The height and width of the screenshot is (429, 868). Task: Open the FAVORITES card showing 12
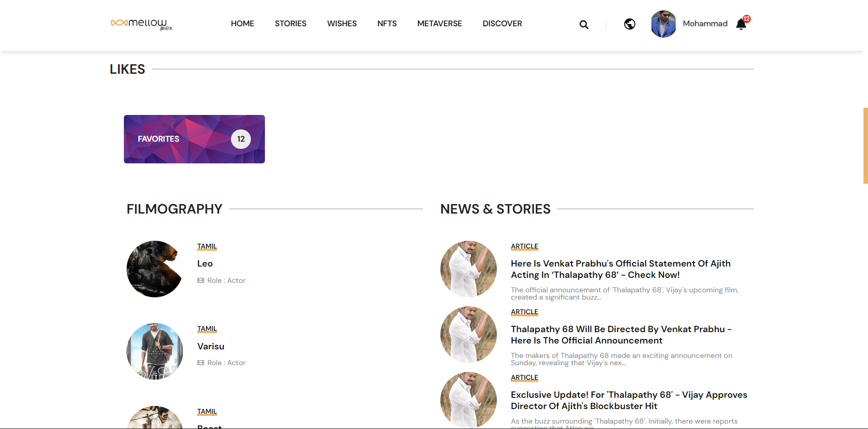click(194, 139)
